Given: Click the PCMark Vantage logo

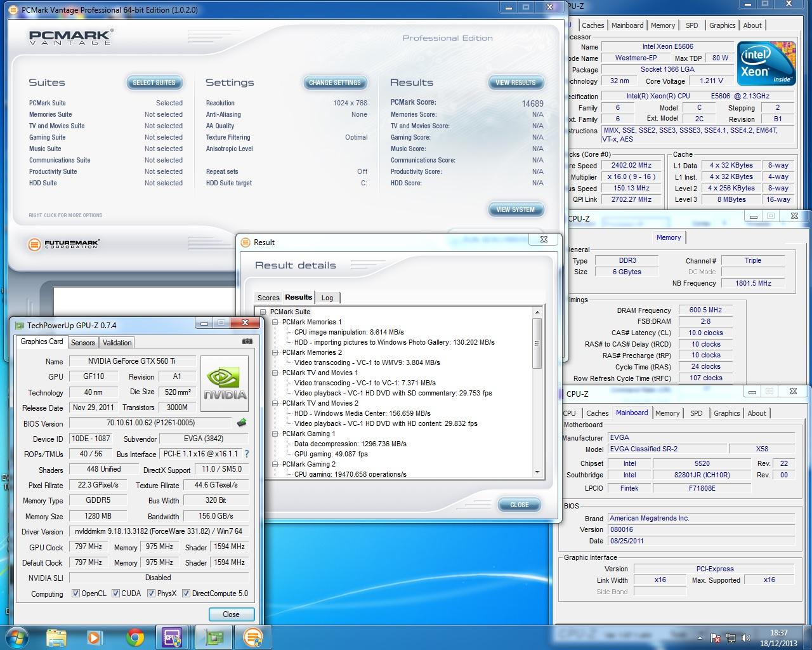Looking at the screenshot, I should 70,37.
